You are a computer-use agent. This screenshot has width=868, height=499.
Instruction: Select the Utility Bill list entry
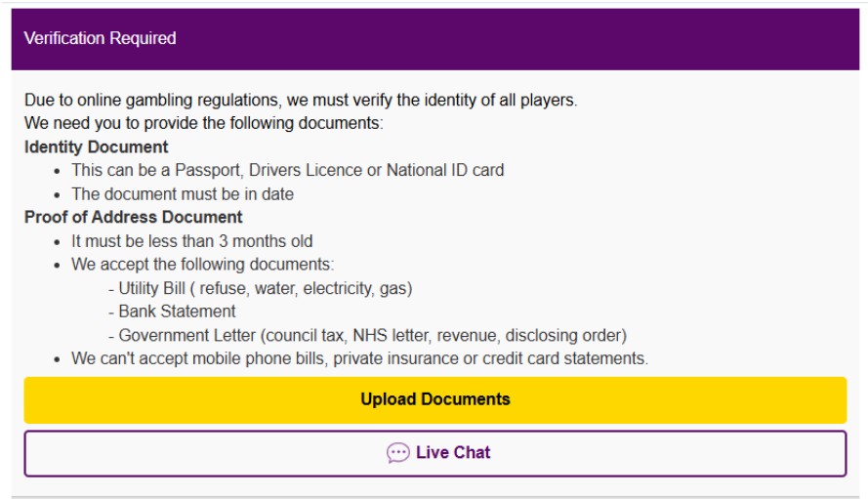coord(260,288)
